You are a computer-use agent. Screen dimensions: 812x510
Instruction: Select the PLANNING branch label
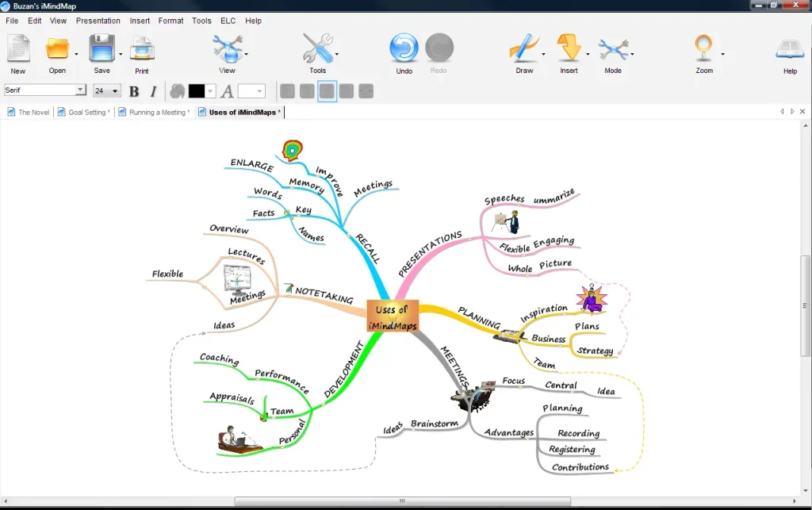pyautogui.click(x=479, y=318)
